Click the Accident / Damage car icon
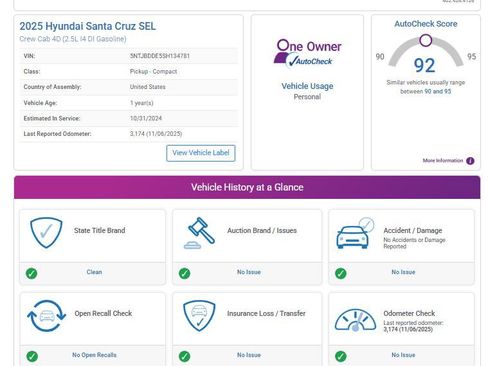The image size is (488, 366). point(355,233)
